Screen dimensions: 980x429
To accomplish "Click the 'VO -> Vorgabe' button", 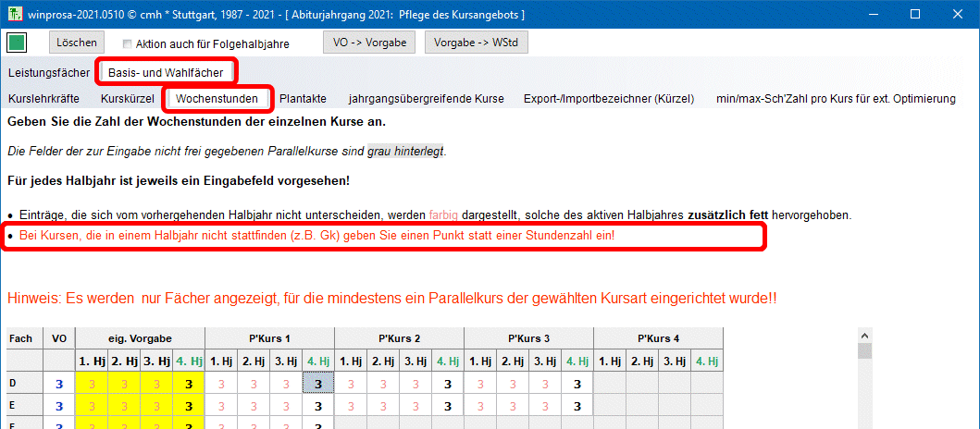I will coord(368,43).
